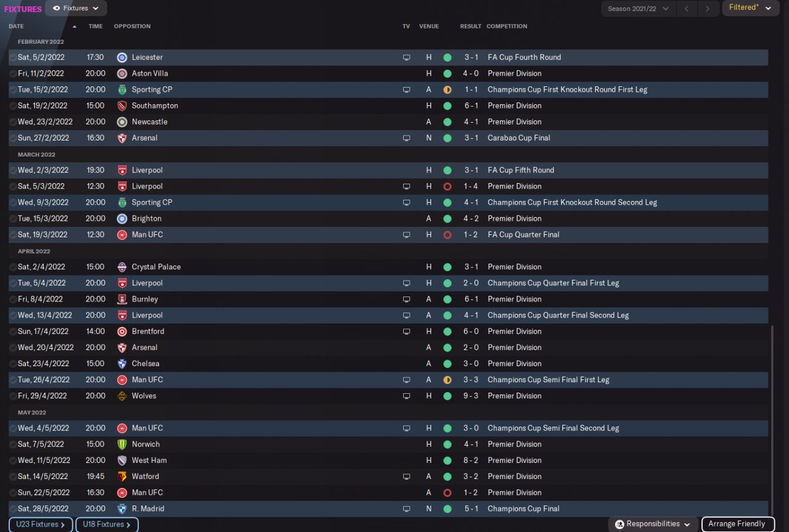Click the TV icon on the Carabao Cup Final row
Image resolution: width=789 pixels, height=532 pixels.
(x=406, y=138)
